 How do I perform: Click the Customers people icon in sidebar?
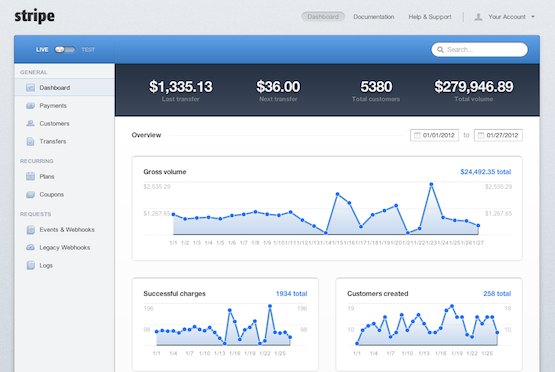click(x=30, y=123)
